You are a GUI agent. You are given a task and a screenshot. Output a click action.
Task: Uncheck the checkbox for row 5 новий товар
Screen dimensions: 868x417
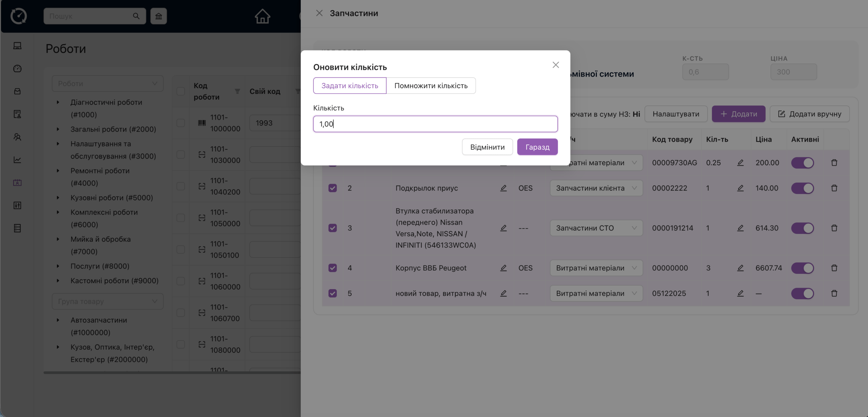click(333, 294)
